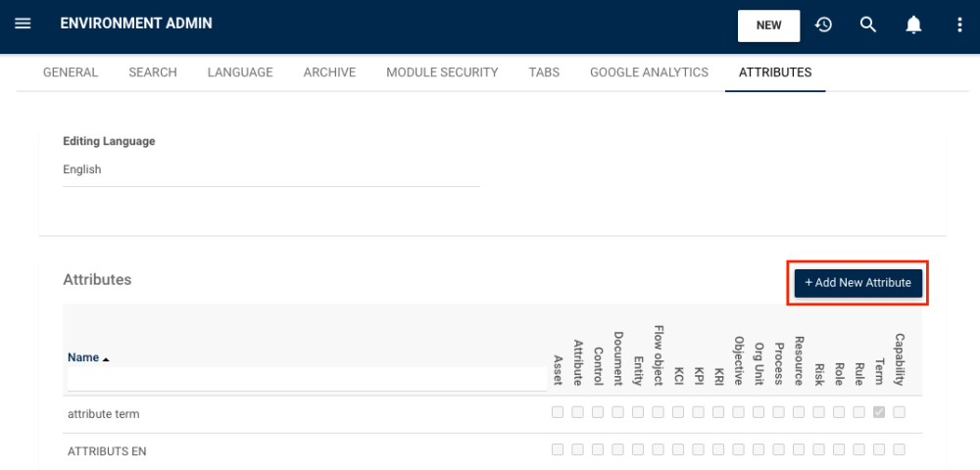Screen dimensions: 980x470
Task: Check Capability box for ATTRIBUTS EN row
Action: coord(899,449)
